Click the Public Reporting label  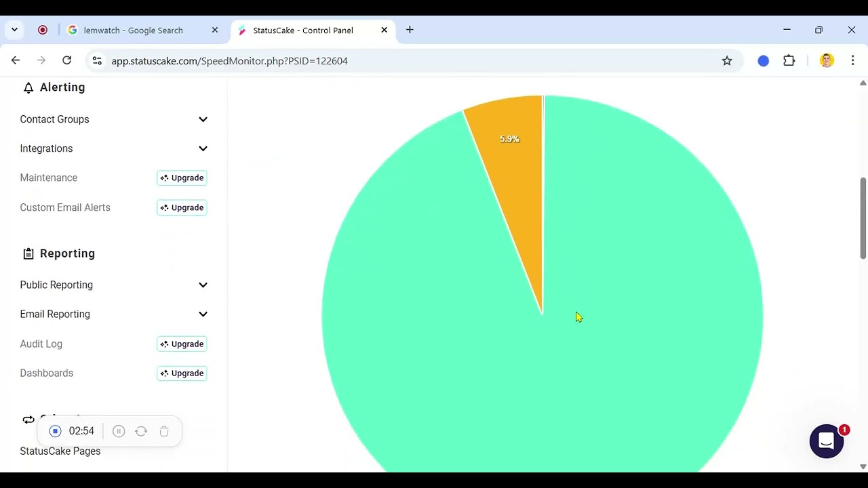56,285
